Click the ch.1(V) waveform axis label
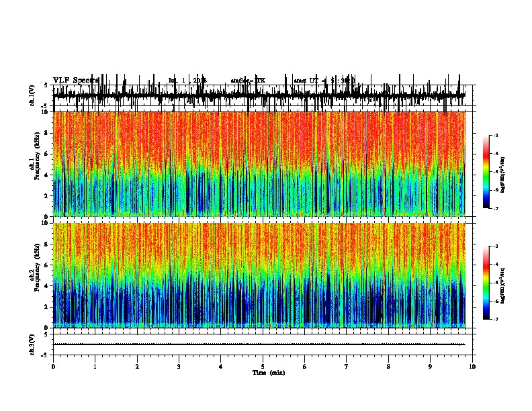This screenshot has height=411, width=532. pyautogui.click(x=32, y=95)
